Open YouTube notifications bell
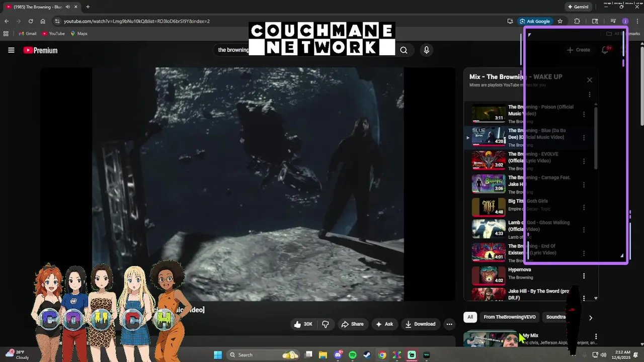Screen dimensions: 644x362 [x=605, y=50]
